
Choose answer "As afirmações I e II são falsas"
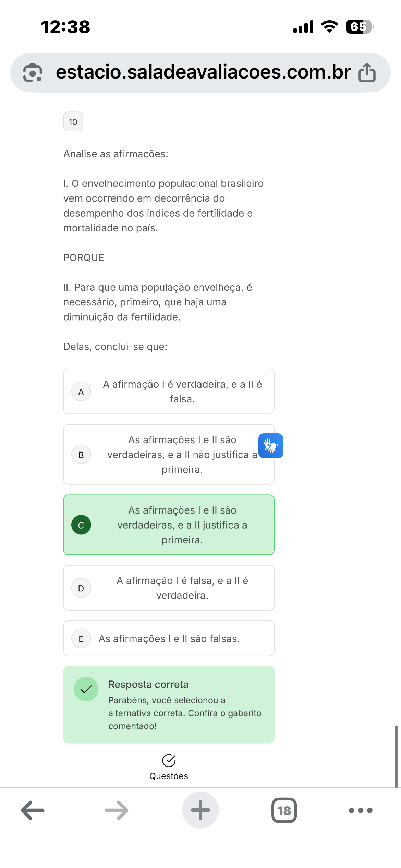click(169, 639)
